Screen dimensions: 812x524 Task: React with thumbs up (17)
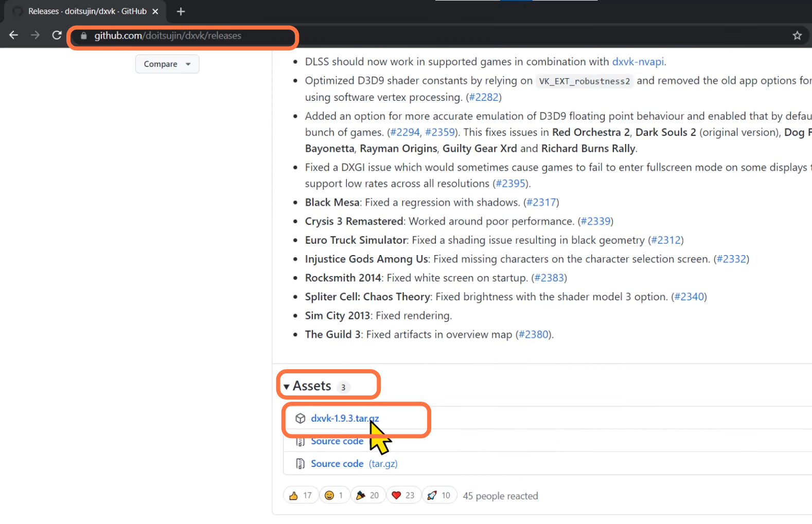point(301,496)
